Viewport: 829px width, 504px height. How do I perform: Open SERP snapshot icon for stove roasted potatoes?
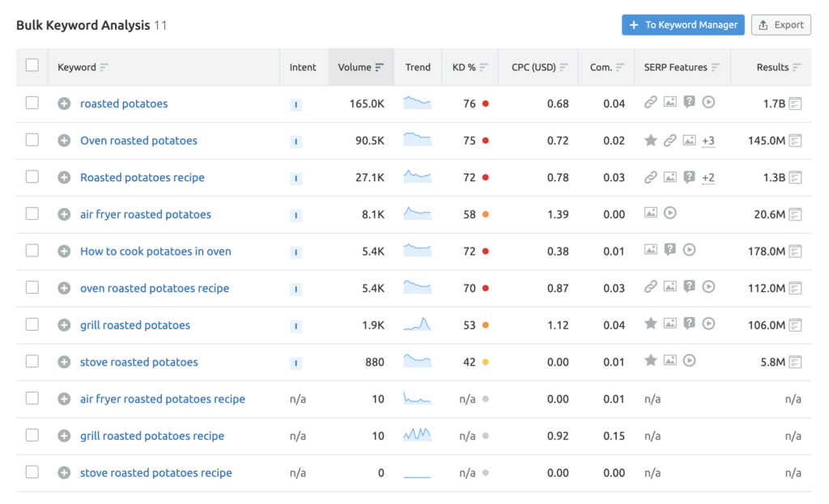pyautogui.click(x=795, y=362)
